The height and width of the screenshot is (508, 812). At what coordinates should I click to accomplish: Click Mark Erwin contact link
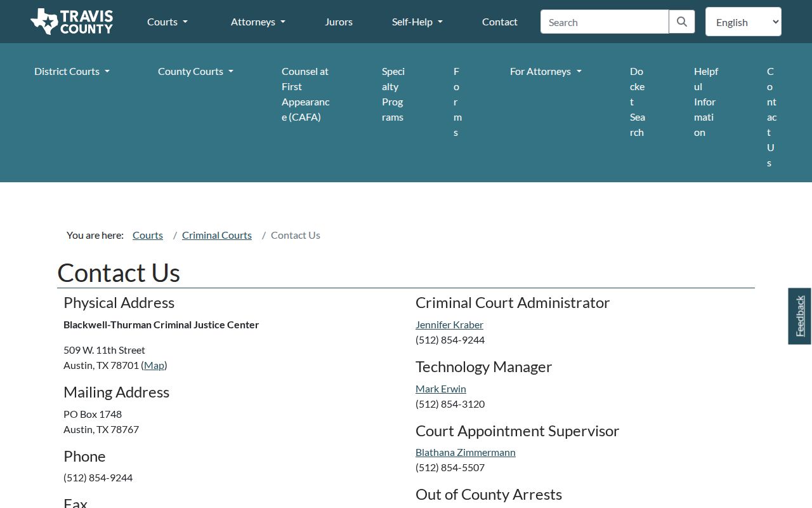click(x=441, y=389)
